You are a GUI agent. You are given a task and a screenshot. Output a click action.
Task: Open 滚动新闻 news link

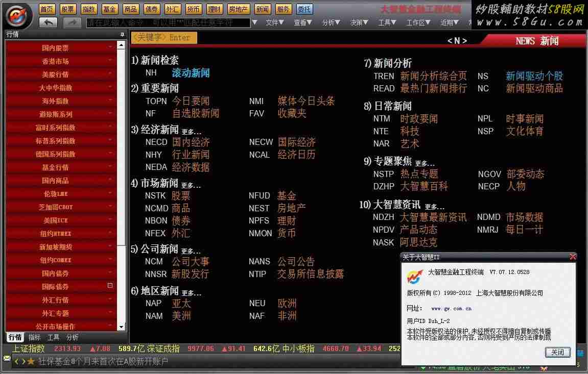pos(191,72)
